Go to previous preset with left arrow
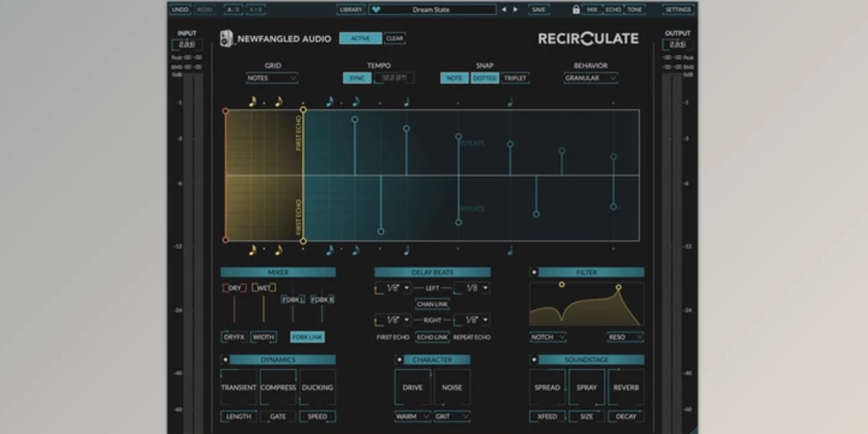Viewport: 868px width, 434px height. pos(504,10)
